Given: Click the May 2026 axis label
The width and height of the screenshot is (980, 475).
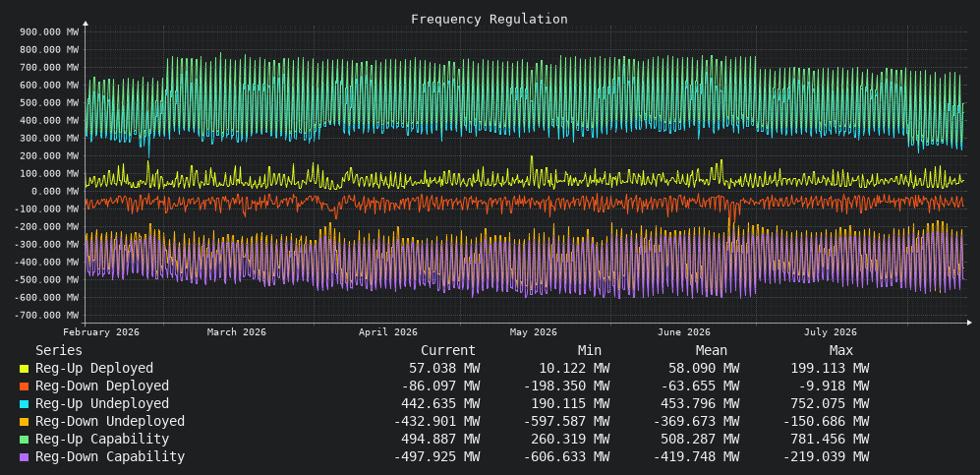Looking at the screenshot, I should 533,331.
